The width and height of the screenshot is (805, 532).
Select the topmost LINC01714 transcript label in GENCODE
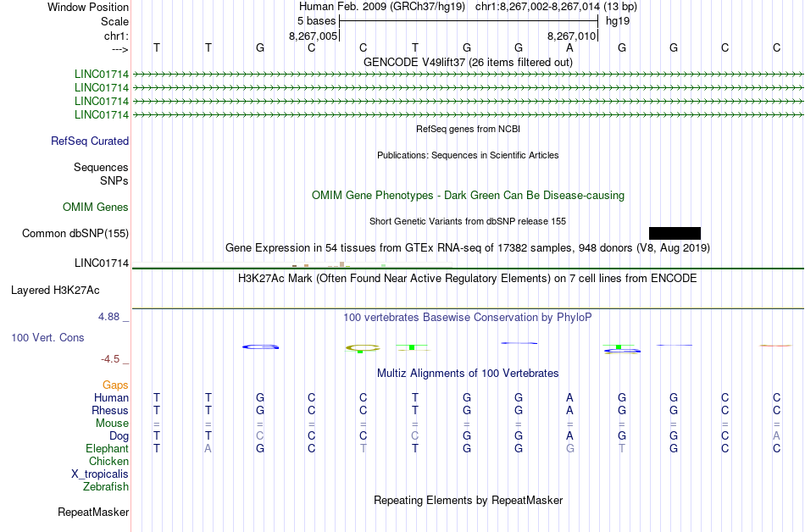click(x=101, y=74)
